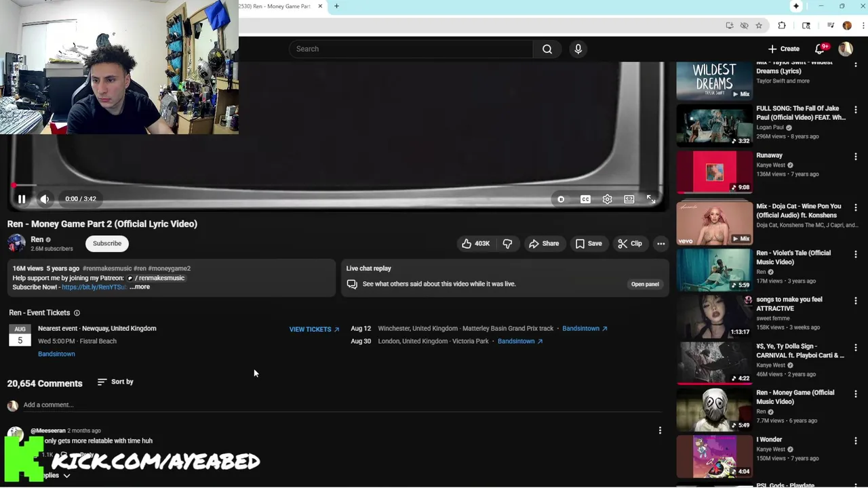This screenshot has width=868, height=488.
Task: Expand the description with ...more
Action: tap(140, 287)
